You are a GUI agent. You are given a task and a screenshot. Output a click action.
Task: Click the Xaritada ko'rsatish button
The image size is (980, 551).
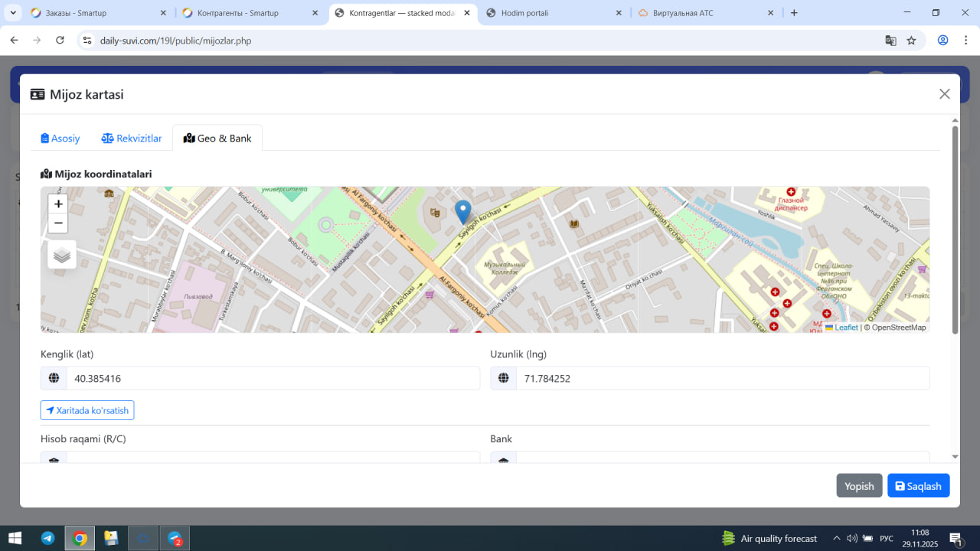tap(87, 410)
